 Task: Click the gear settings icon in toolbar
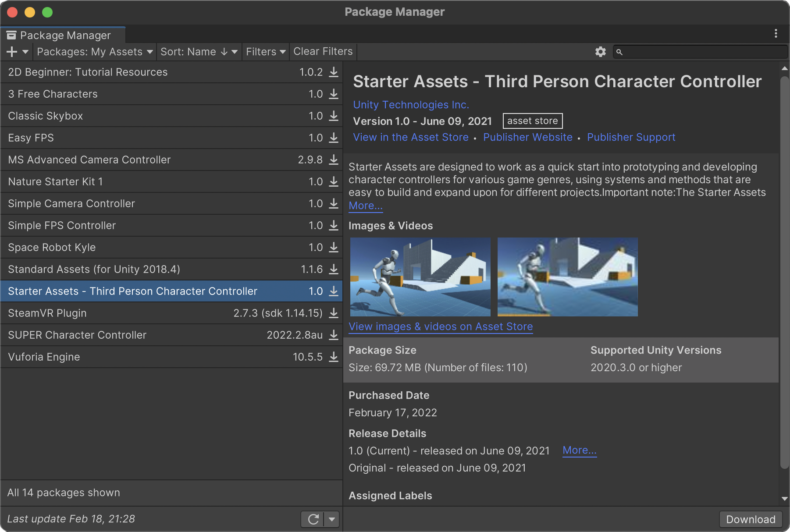point(600,52)
